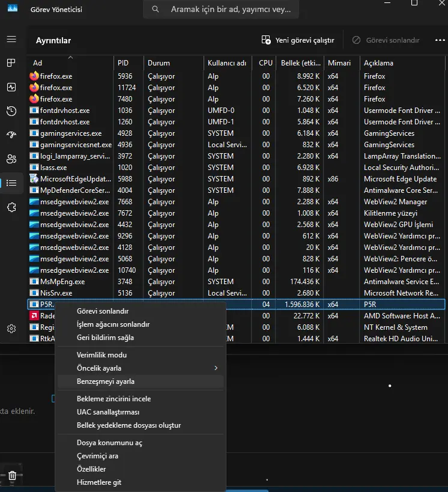The width and height of the screenshot is (448, 492).
Task: Open the Services puzzle icon page
Action: 11,207
